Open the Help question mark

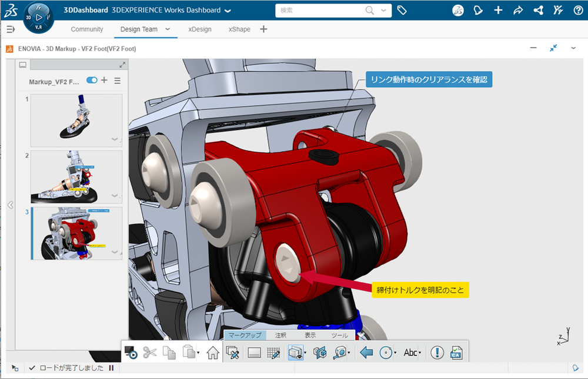[578, 10]
